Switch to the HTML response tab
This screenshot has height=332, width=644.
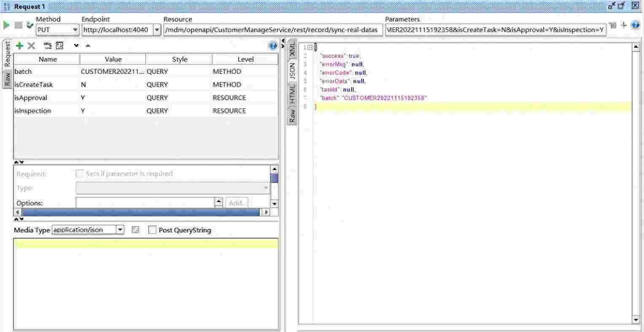[292, 94]
